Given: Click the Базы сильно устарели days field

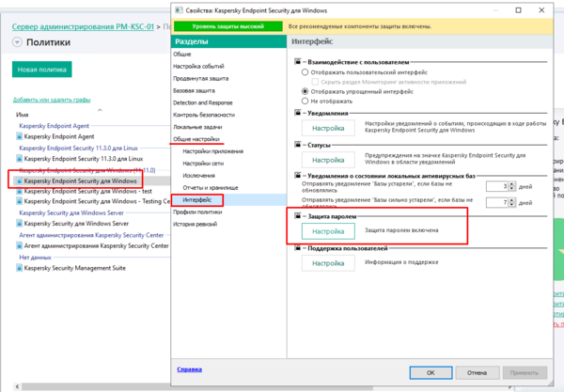Looking at the screenshot, I should point(496,202).
